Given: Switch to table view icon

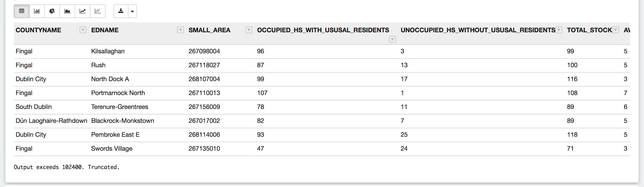Looking at the screenshot, I should click(22, 11).
